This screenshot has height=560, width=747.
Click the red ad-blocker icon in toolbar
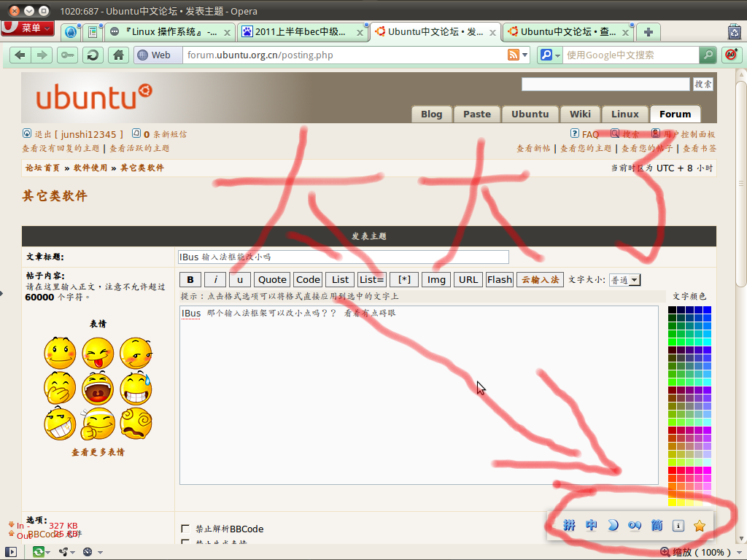tap(731, 55)
